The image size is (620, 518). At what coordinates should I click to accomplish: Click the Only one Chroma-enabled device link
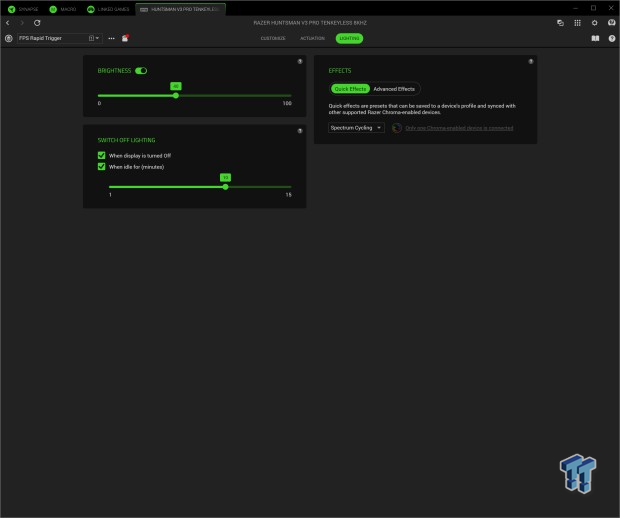point(459,128)
